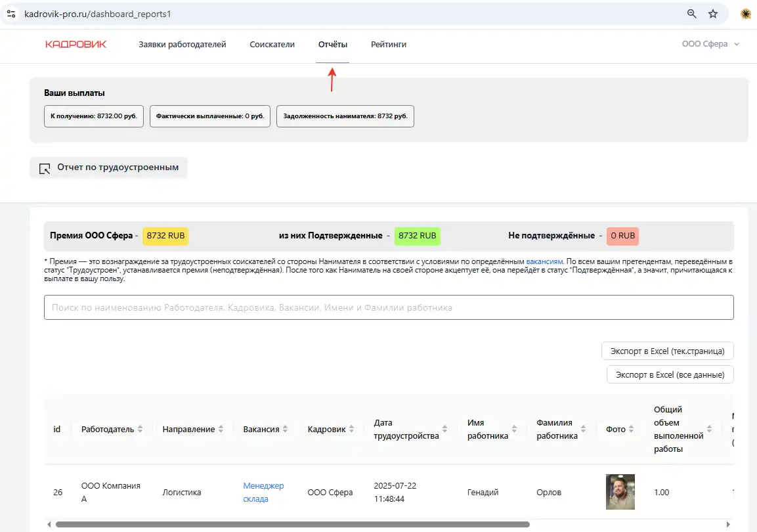Sort table by Работодатель column arrows
Viewport: 757px width, 532px height.
point(141,430)
